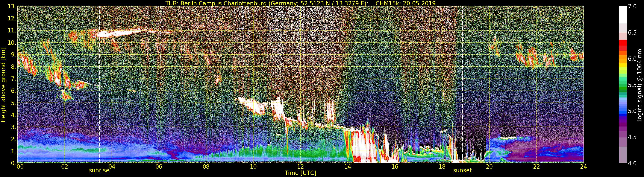Select the 'Height above ground [km]' axis label
This screenshot has height=177, width=644.
(3, 85)
